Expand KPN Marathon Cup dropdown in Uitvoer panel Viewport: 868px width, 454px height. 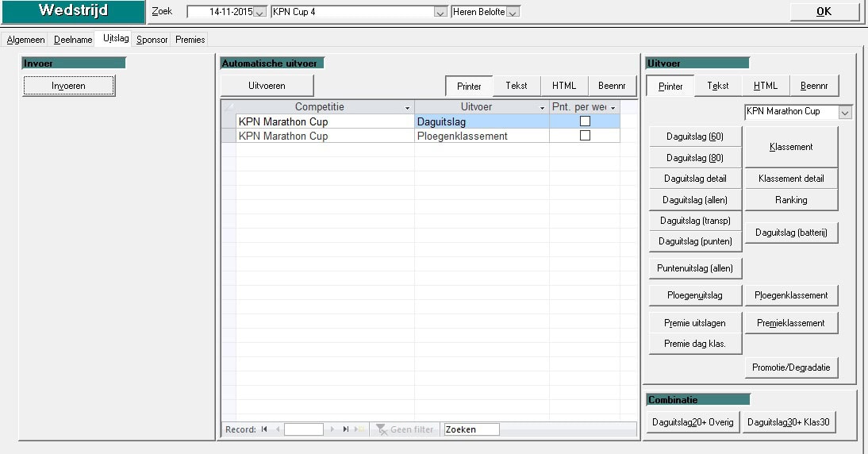(x=844, y=113)
